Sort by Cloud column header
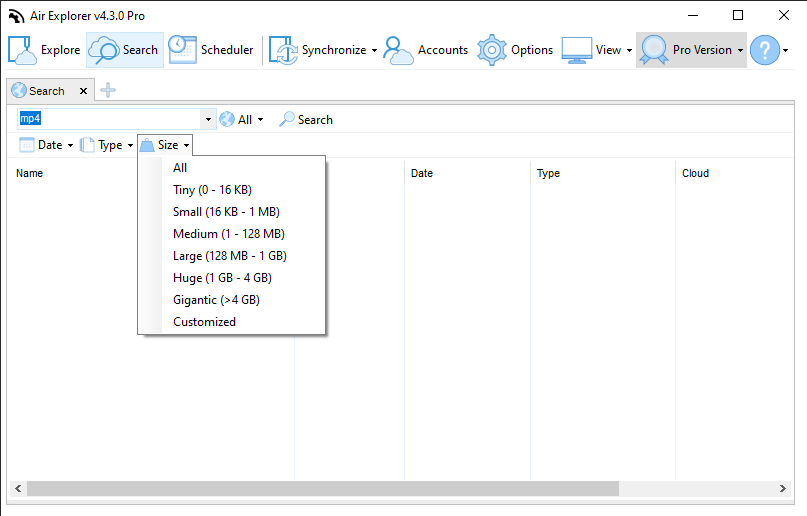807x516 pixels. [695, 173]
